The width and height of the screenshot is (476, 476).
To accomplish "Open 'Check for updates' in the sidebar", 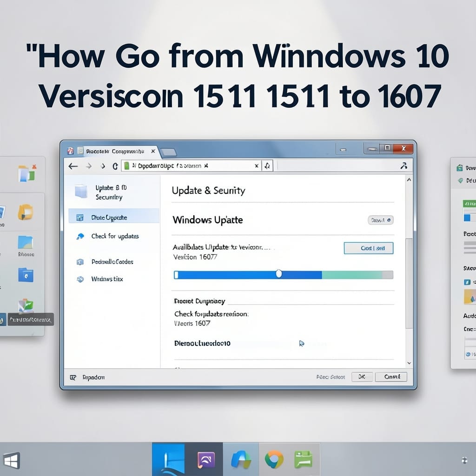I will click(x=115, y=236).
